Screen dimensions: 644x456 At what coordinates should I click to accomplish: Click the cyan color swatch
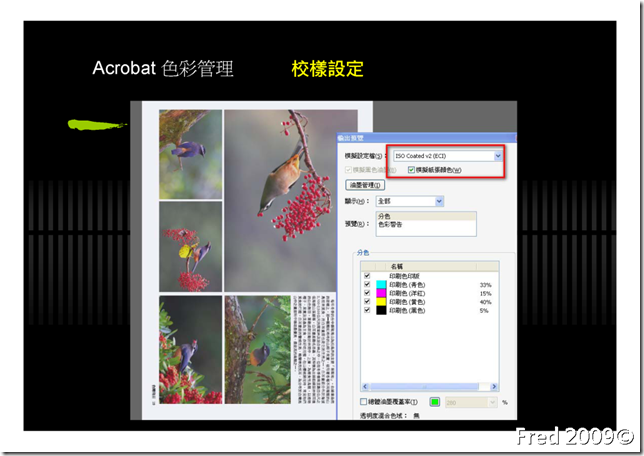(x=381, y=284)
